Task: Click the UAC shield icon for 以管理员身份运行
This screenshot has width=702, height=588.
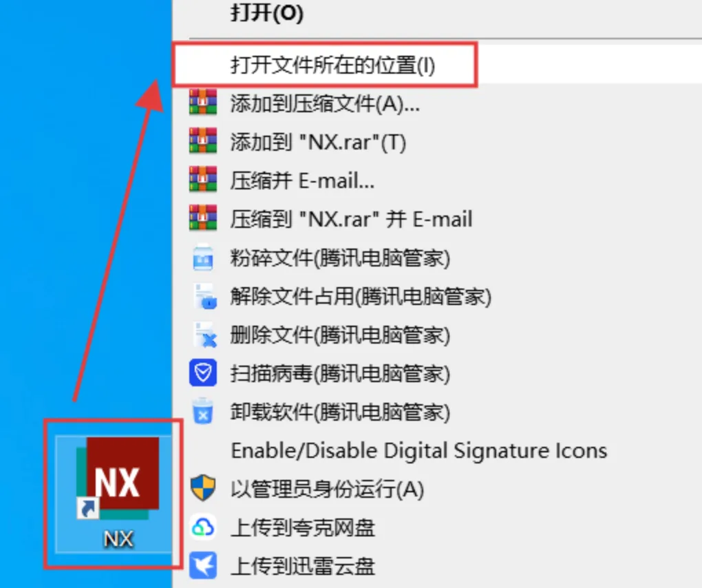Action: (203, 488)
